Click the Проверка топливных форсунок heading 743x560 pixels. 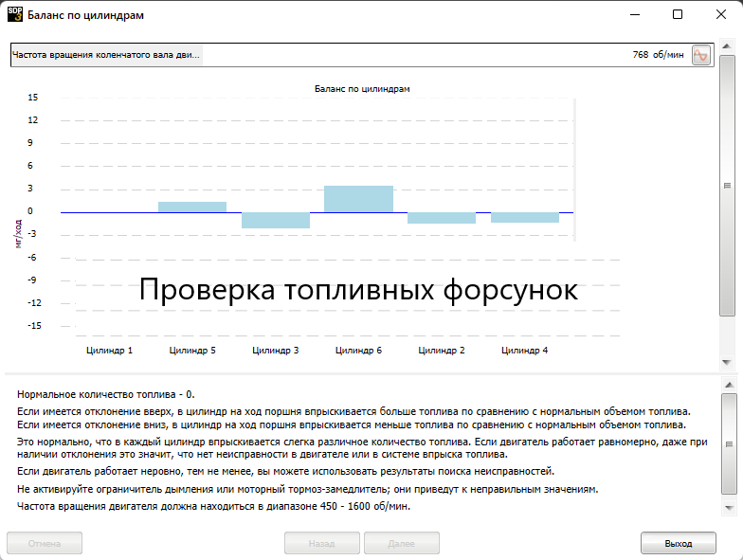[358, 290]
